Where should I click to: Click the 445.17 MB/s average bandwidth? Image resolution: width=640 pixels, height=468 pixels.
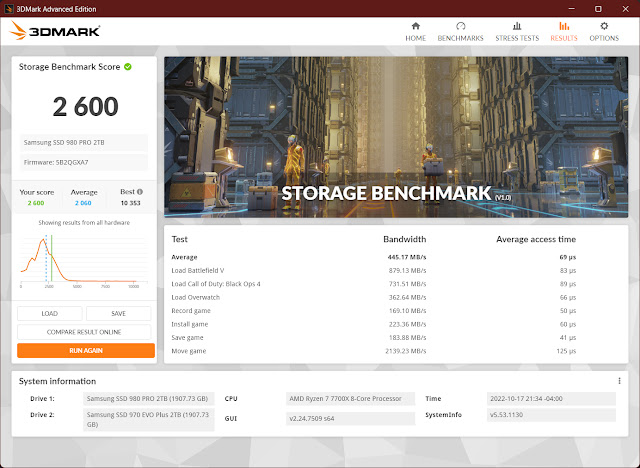(407, 257)
